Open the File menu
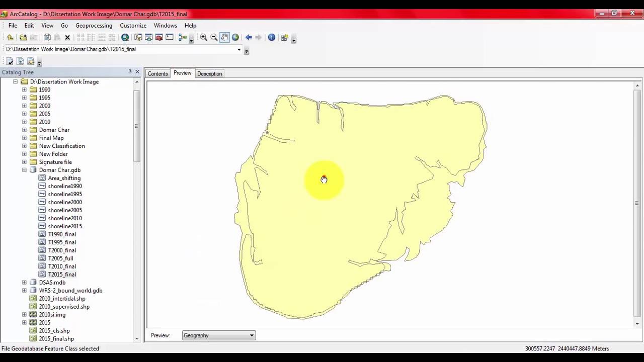This screenshot has width=644, height=362. (x=13, y=25)
